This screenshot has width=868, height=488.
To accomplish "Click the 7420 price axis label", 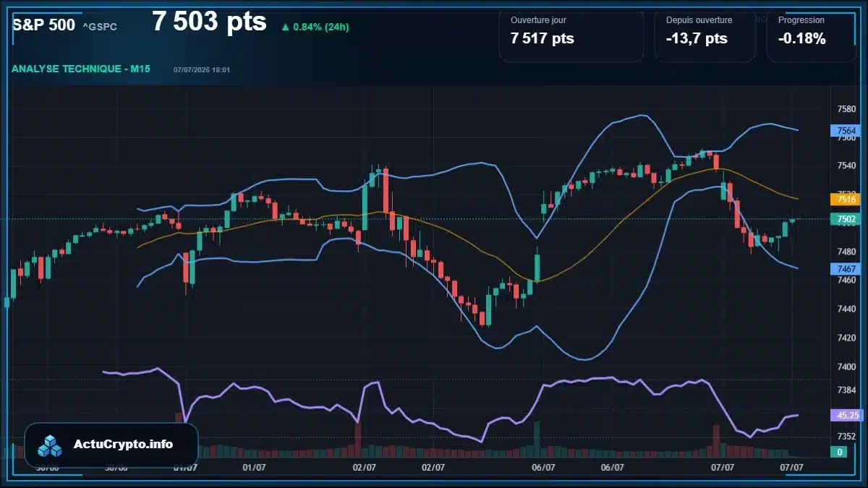I will [846, 338].
